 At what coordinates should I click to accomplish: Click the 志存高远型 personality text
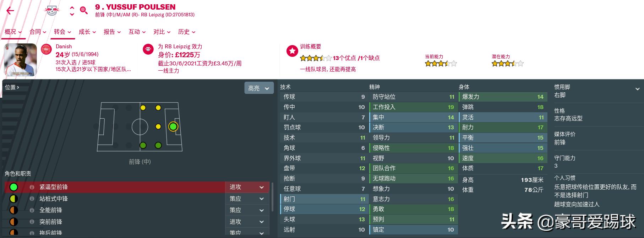coord(568,118)
